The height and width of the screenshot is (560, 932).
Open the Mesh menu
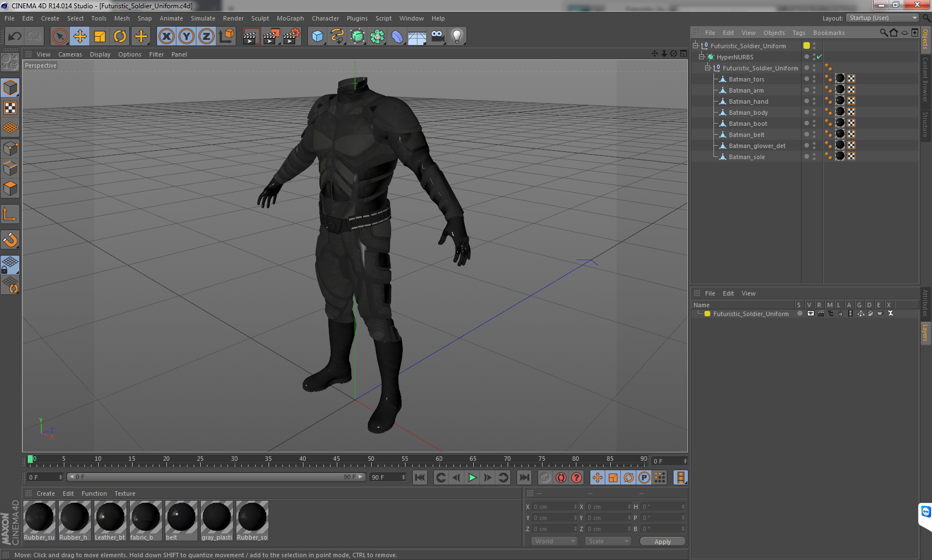point(122,18)
